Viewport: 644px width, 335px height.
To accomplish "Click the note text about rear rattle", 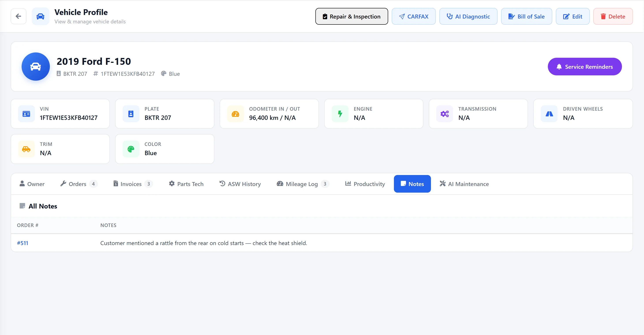I will coord(204,243).
